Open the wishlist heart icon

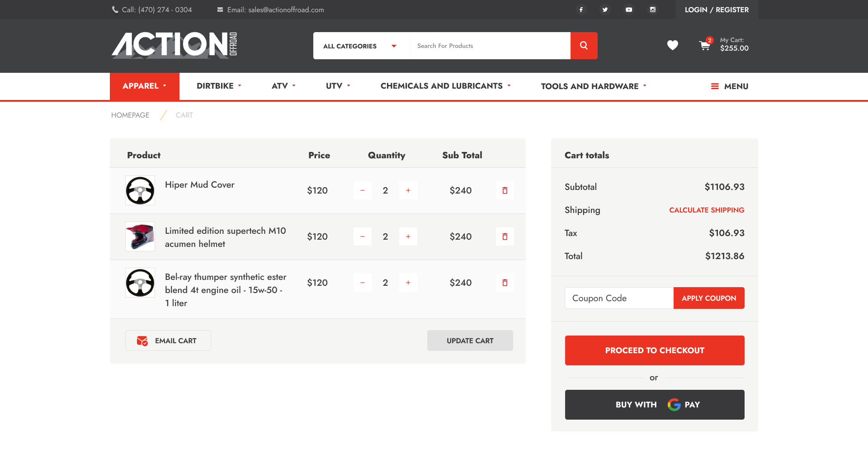[x=673, y=45]
